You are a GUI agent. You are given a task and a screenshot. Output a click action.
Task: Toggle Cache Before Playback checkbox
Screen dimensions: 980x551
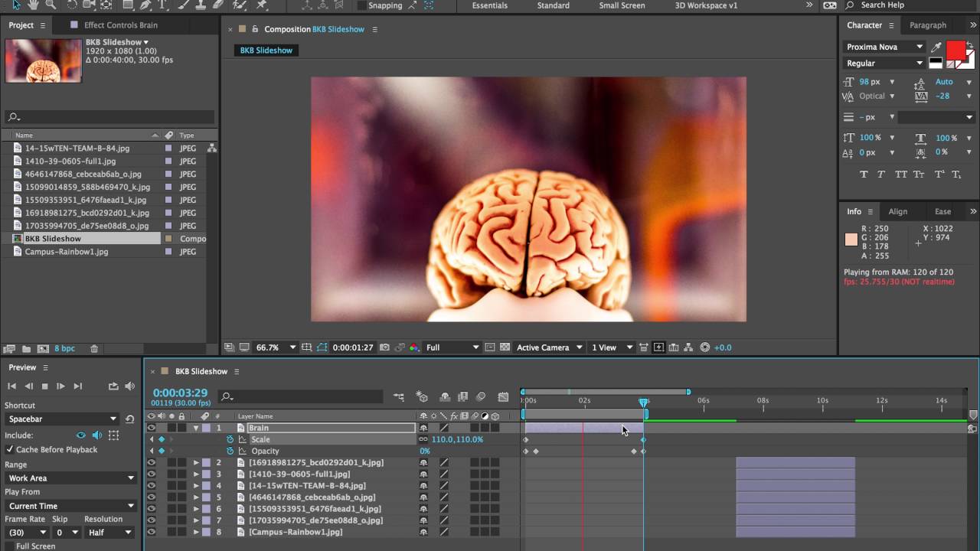point(10,450)
